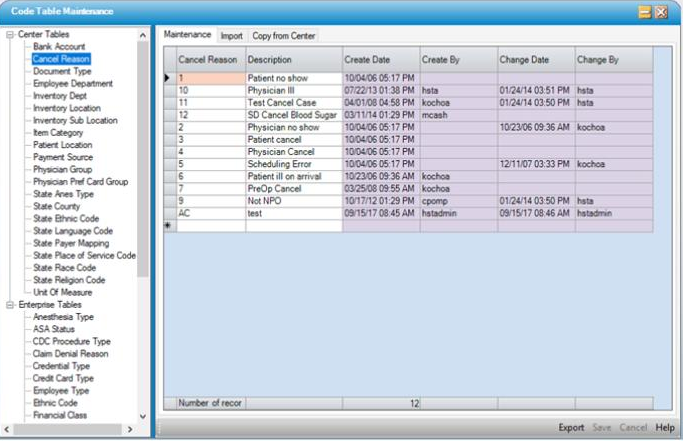
Task: Select Document Type tree item
Action: click(62, 72)
